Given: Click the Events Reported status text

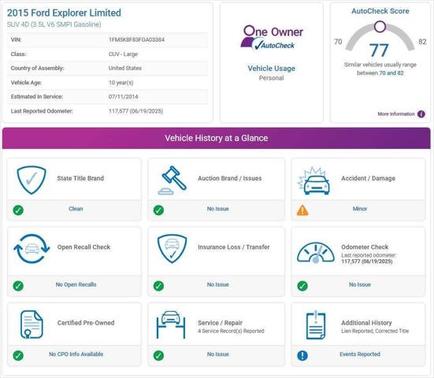Looking at the screenshot, I should (x=360, y=354).
